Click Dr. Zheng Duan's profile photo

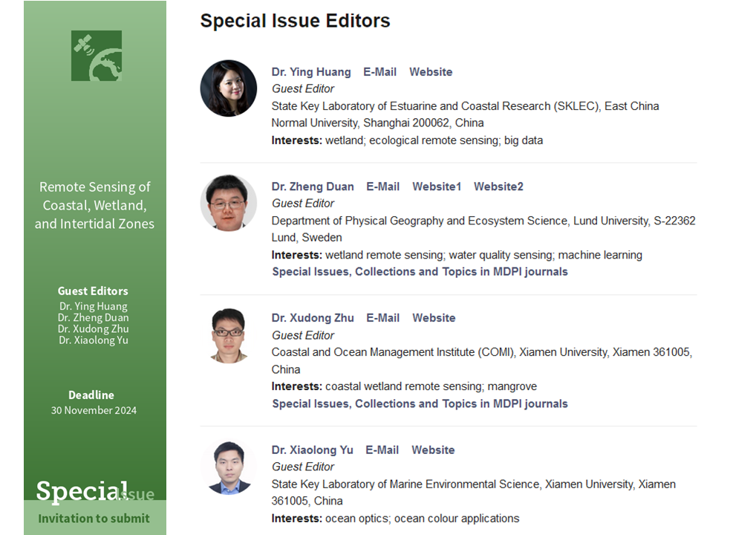229,203
